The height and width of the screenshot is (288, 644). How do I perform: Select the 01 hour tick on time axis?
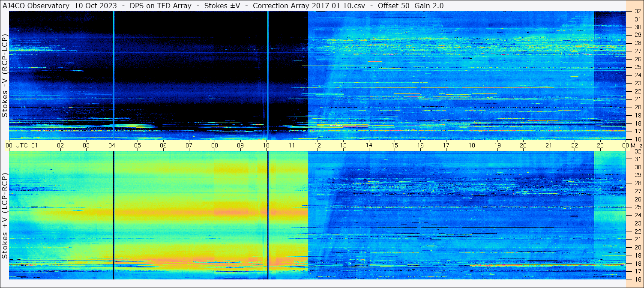(35, 145)
